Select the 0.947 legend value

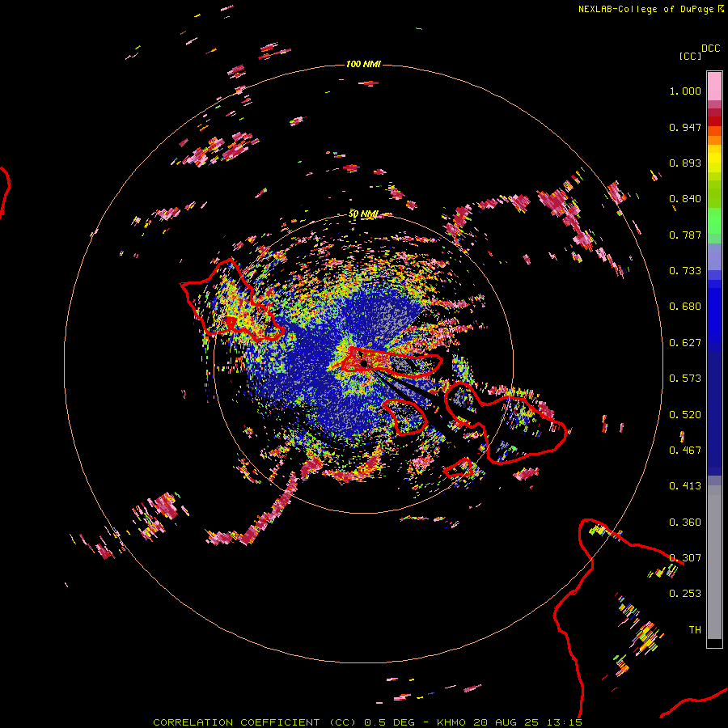click(x=685, y=127)
